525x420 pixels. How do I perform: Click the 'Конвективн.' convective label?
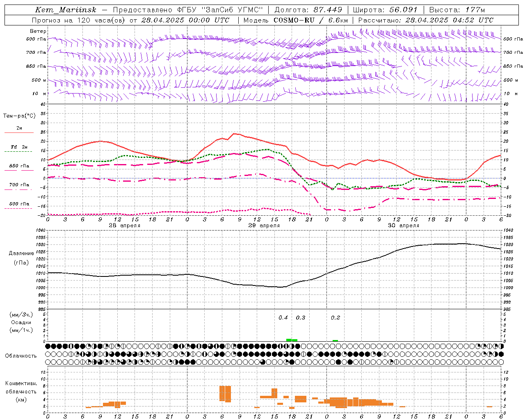pyautogui.click(x=21, y=383)
